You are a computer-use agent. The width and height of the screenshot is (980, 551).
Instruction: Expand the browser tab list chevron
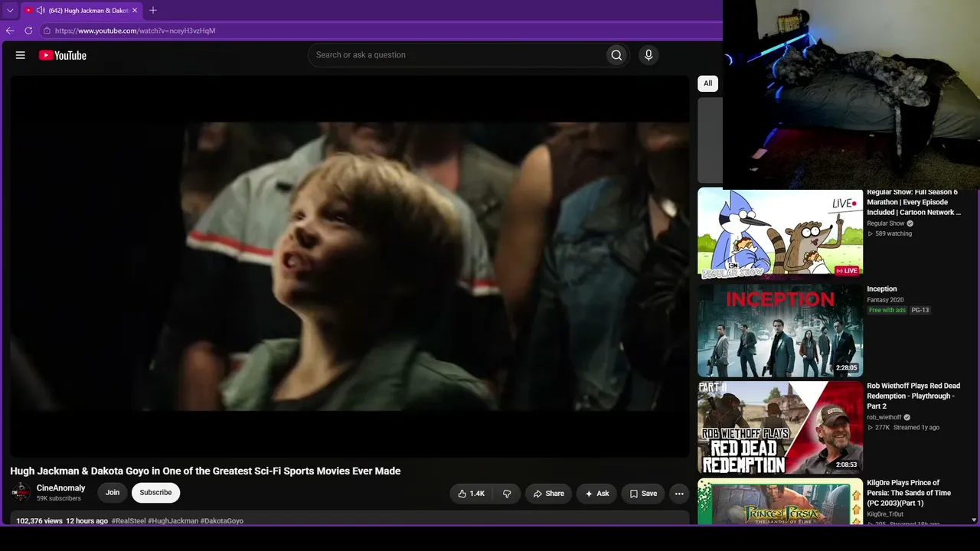pos(10,10)
